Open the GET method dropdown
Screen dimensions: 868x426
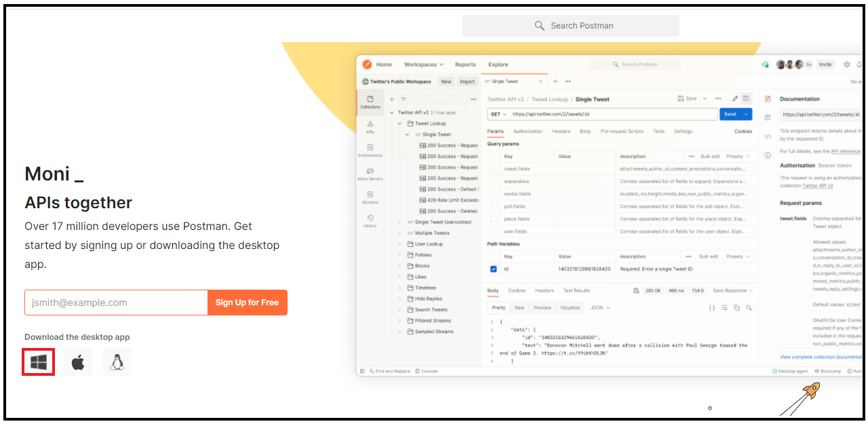pos(498,114)
